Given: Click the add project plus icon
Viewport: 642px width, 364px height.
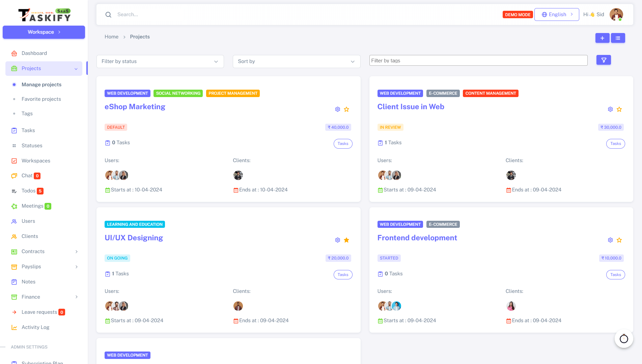Looking at the screenshot, I should [602, 38].
